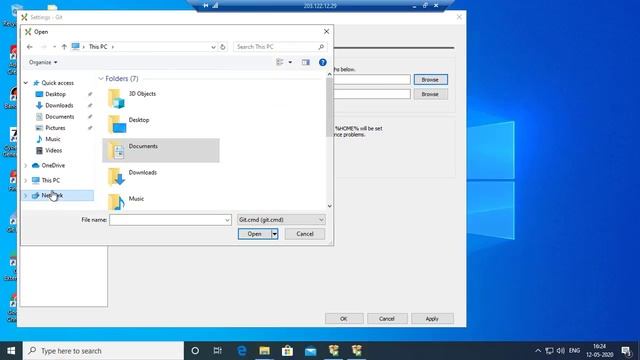Select Network in navigation pane
This screenshot has width=640, height=360.
(52, 196)
